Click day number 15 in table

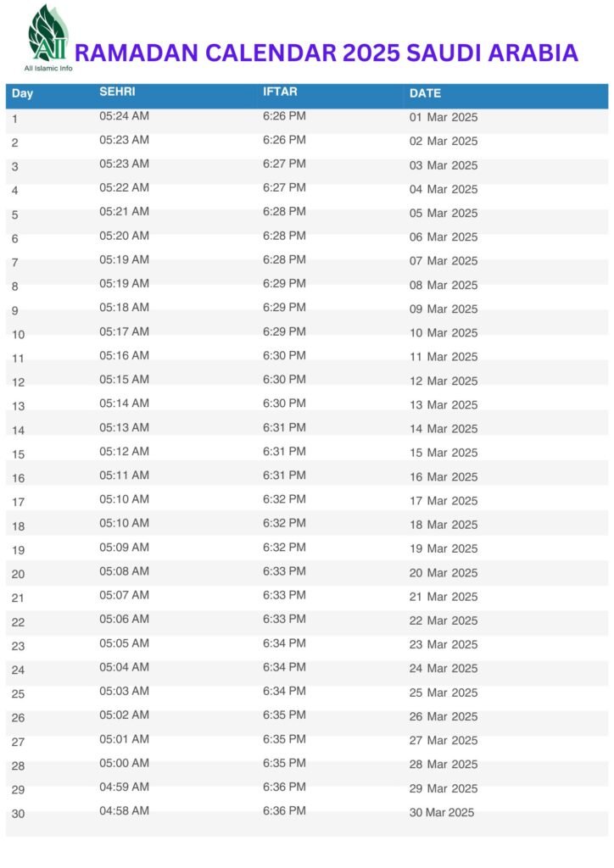19,454
